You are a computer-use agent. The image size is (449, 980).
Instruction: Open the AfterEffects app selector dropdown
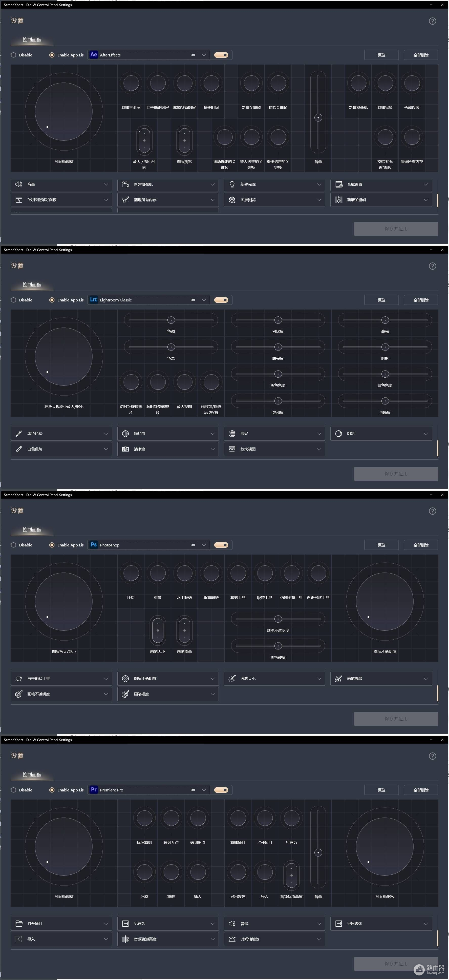pos(149,55)
